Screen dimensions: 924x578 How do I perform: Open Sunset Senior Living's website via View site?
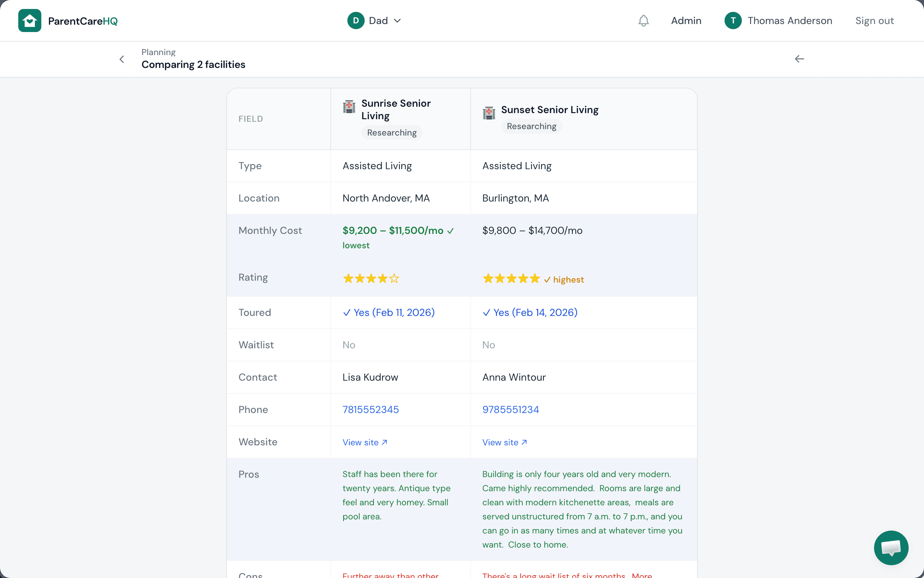tap(504, 442)
